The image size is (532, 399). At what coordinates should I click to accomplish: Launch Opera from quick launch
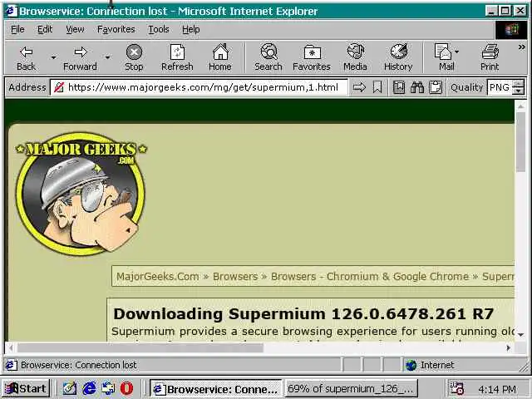tap(126, 388)
